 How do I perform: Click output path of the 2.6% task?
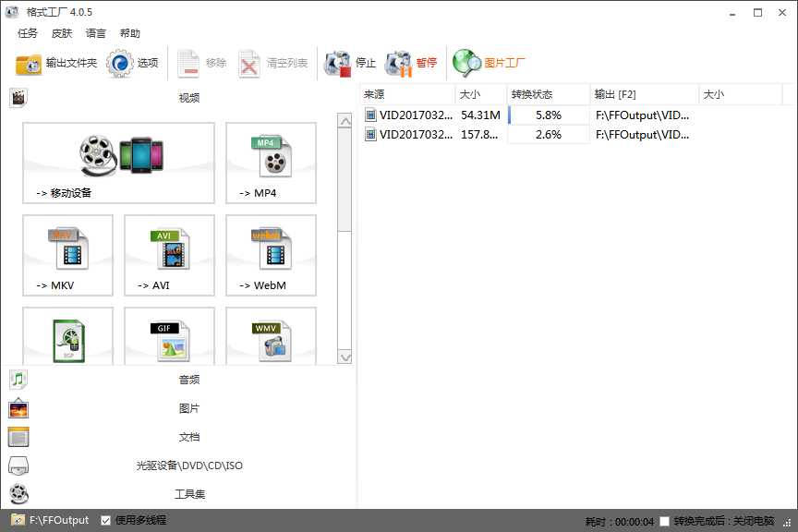[642, 135]
